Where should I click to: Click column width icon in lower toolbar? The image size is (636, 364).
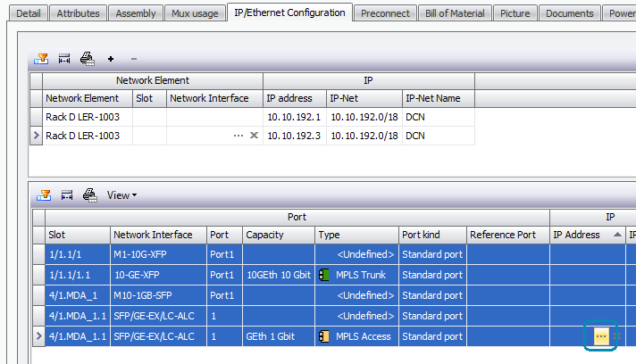(66, 195)
